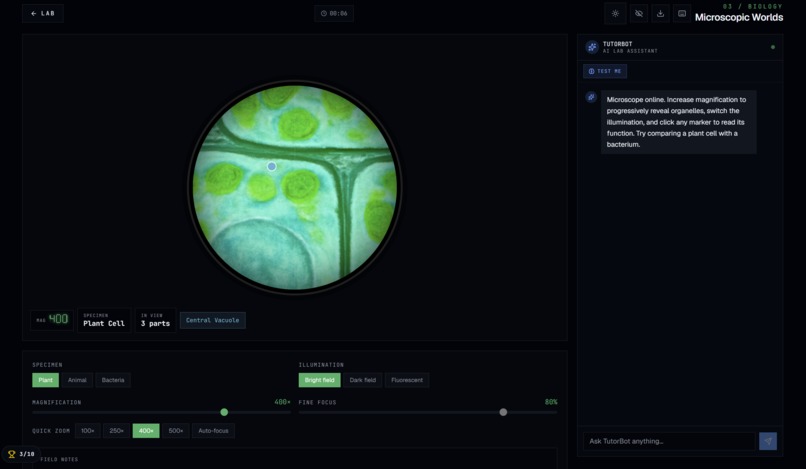Set quick zoom to 400×
This screenshot has height=469, width=806.
tap(146, 430)
